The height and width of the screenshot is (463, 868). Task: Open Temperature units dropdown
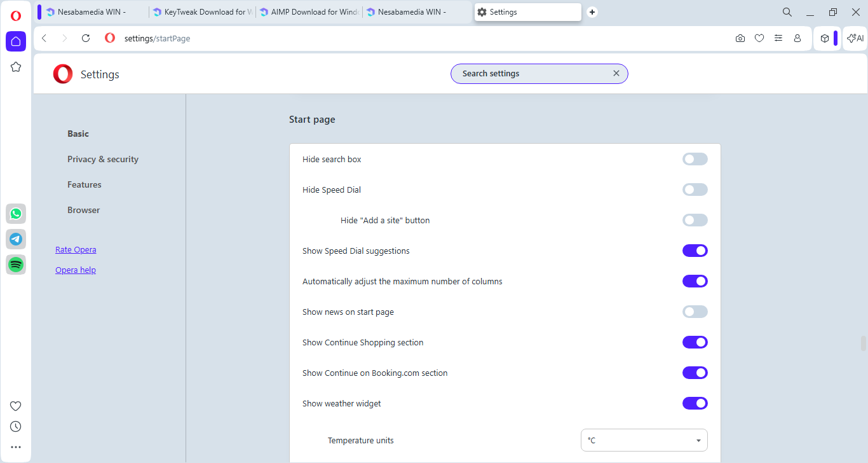[x=644, y=440]
